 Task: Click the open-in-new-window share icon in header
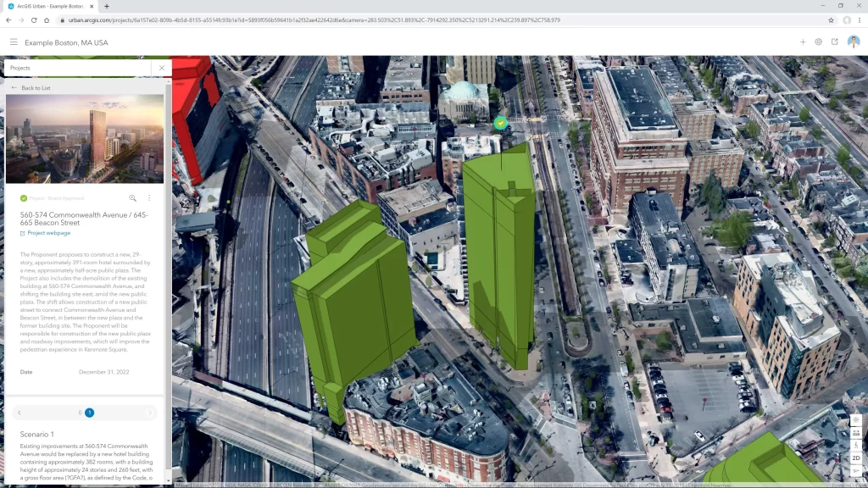point(834,42)
